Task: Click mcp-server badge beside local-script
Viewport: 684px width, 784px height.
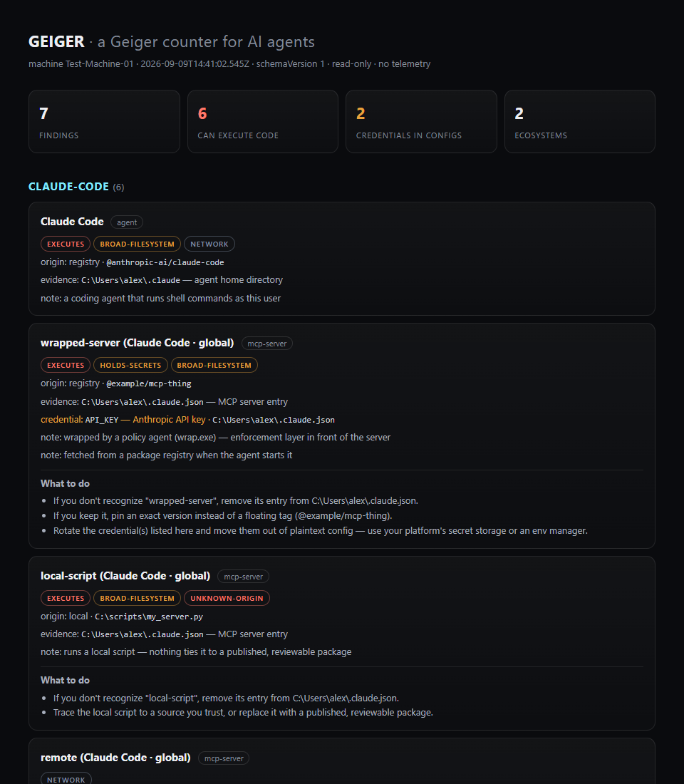Action: (x=243, y=577)
